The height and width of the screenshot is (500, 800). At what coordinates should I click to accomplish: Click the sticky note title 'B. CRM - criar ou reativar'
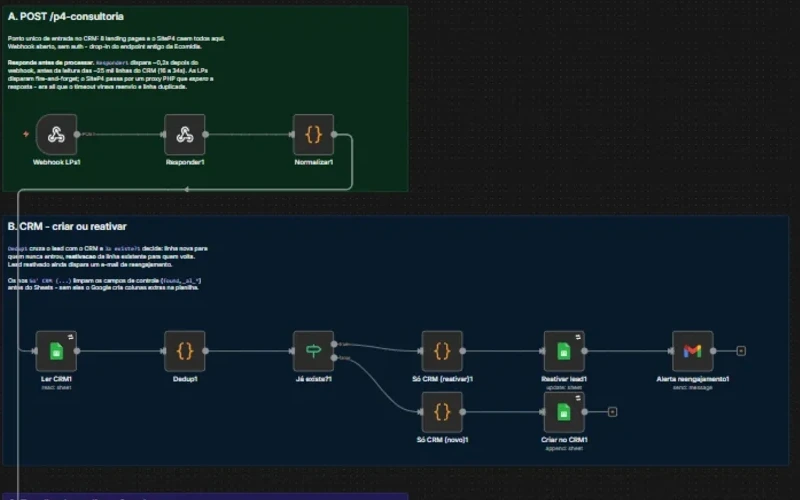click(x=67, y=227)
